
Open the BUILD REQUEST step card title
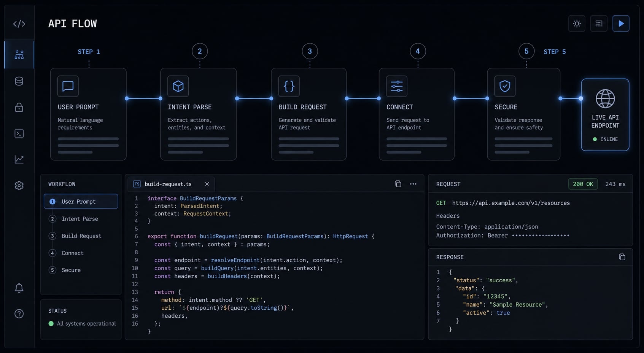coord(302,107)
